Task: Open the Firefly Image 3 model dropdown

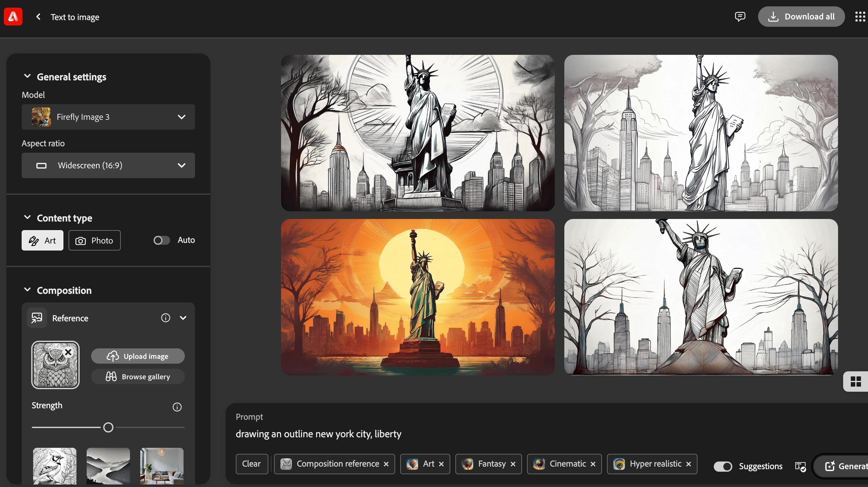Action: pyautogui.click(x=108, y=117)
